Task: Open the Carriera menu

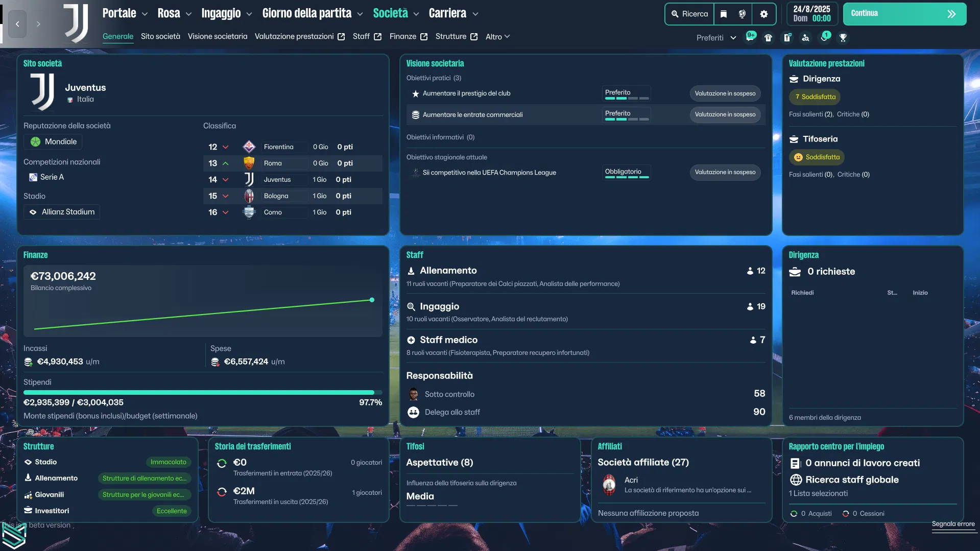Action: click(x=453, y=13)
